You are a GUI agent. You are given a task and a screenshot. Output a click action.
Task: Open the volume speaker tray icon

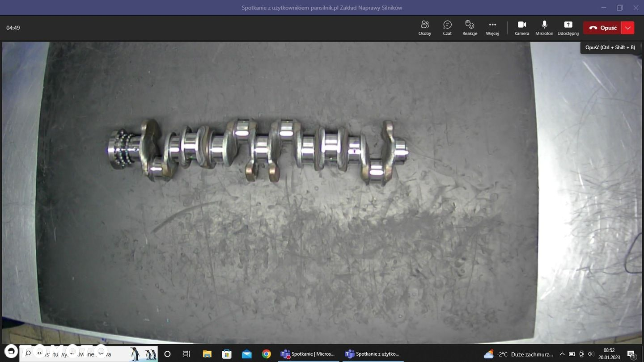(591, 354)
